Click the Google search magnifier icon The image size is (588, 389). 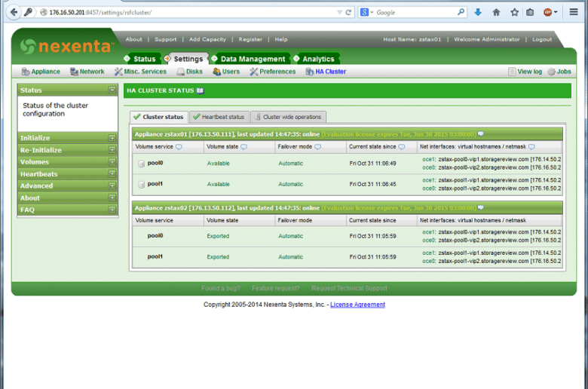coord(461,12)
